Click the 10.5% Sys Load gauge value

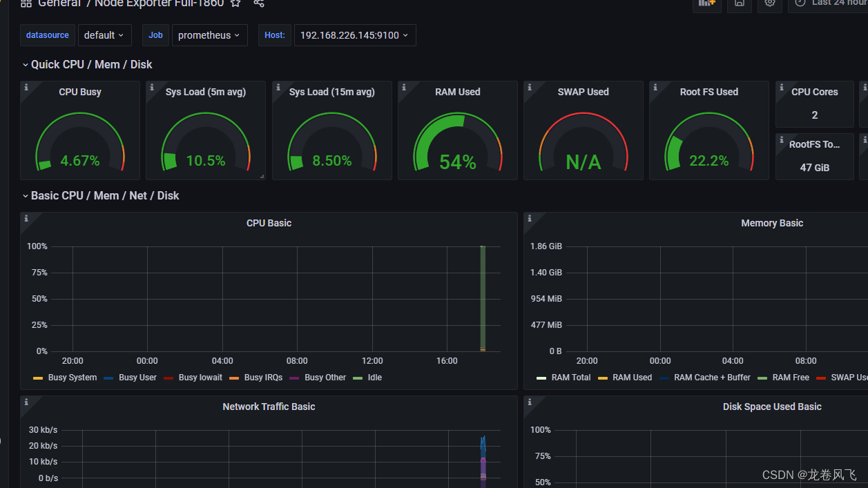206,161
